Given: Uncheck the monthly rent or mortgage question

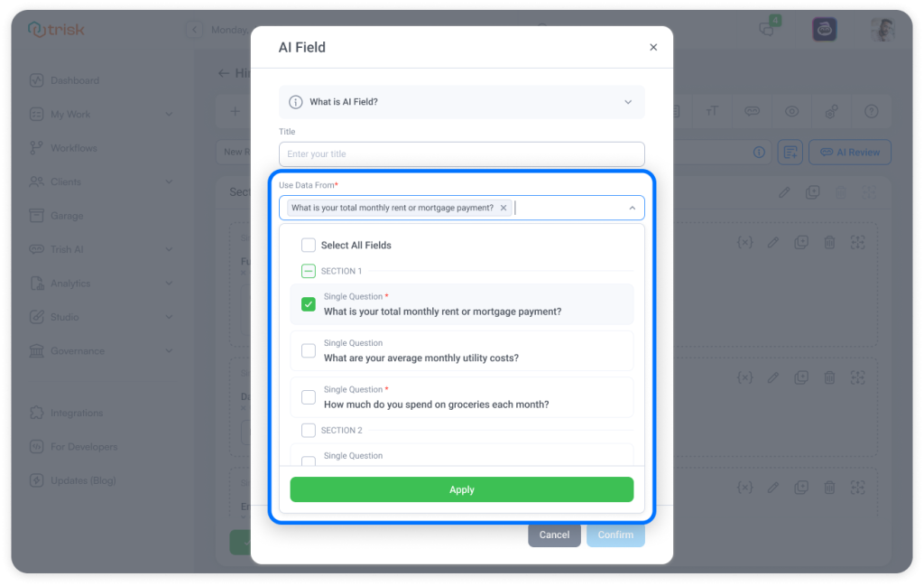Looking at the screenshot, I should point(309,304).
